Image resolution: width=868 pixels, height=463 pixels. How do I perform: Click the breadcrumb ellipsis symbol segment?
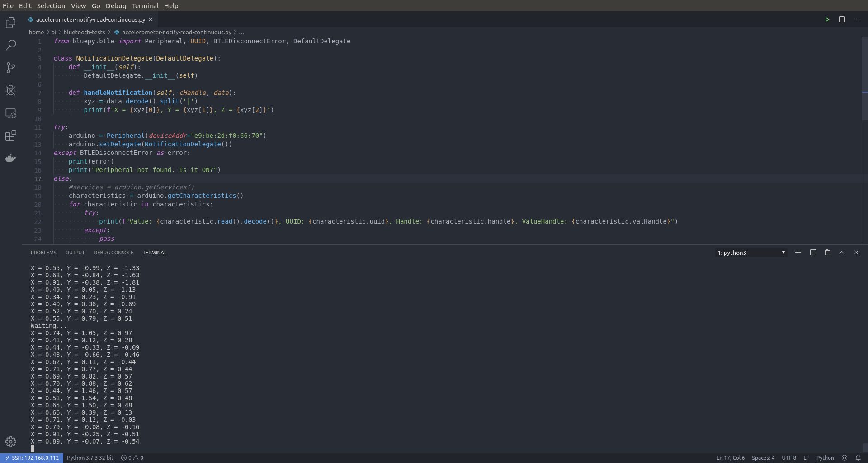tap(242, 33)
